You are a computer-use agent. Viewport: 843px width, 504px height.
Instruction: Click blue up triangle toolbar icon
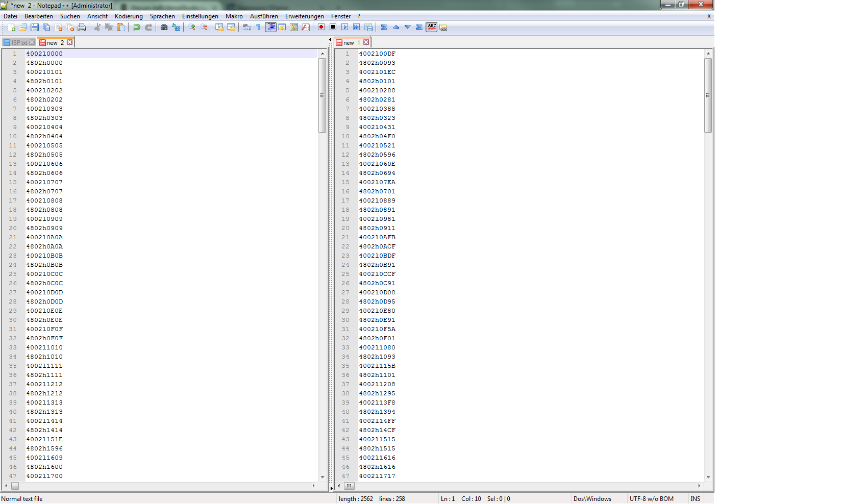[396, 27]
